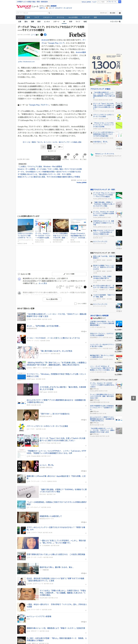The image size is (138, 644).
Task: Click the Forbes JAPAN logo
Action: (x=77, y=35)
